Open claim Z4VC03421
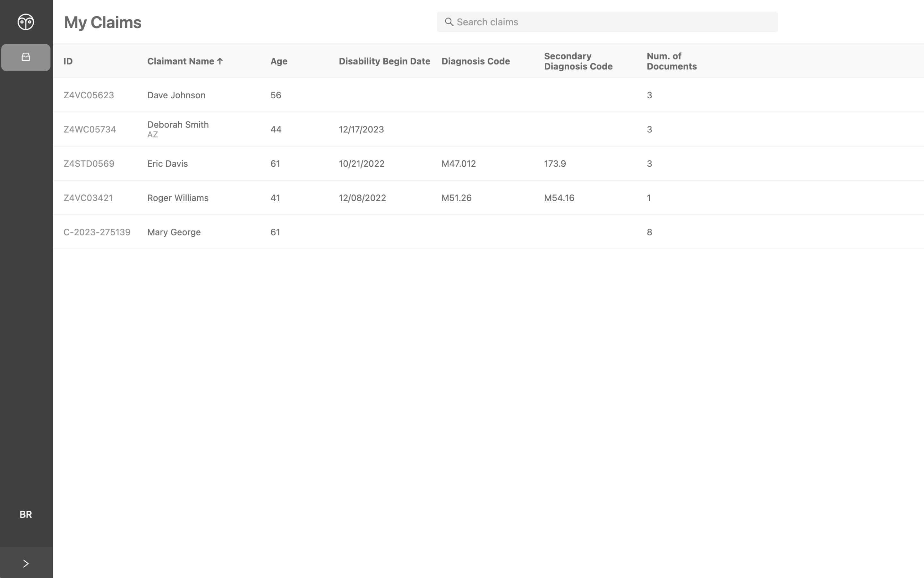 click(x=88, y=197)
